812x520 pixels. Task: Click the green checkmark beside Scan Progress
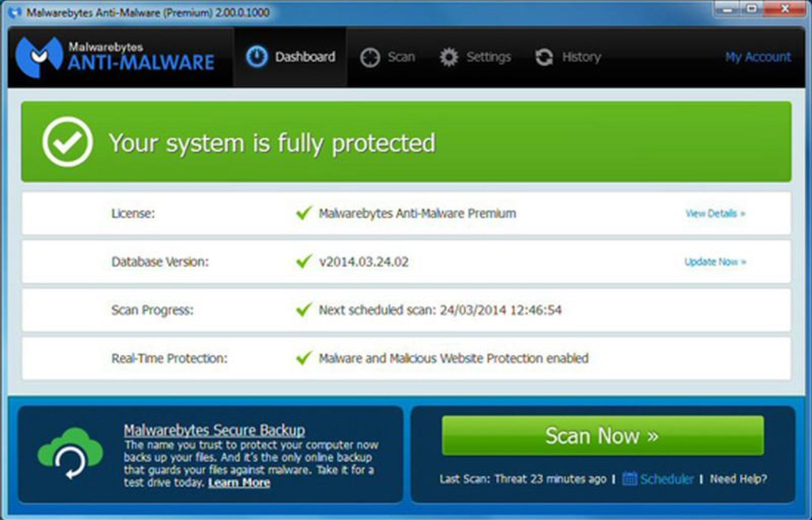coord(304,310)
